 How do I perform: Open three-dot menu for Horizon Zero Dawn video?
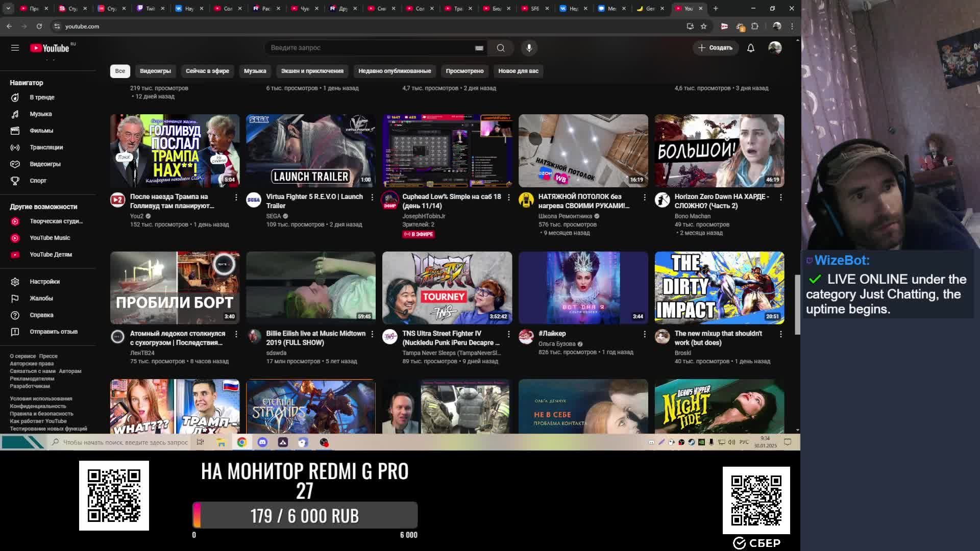point(780,197)
